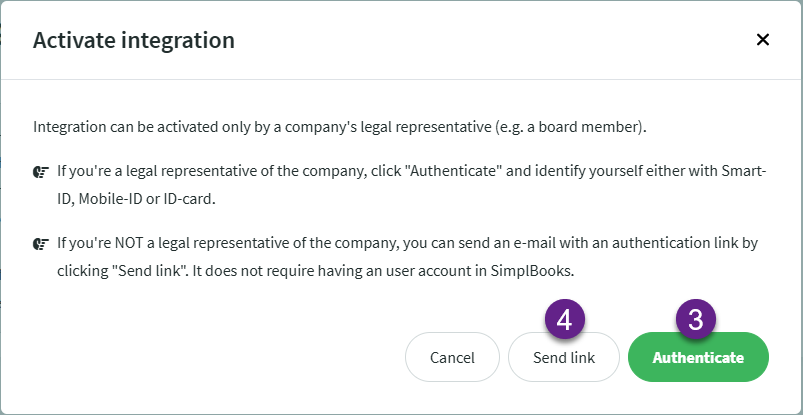The image size is (803, 415).
Task: Click the Authenticate button
Action: pyautogui.click(x=698, y=357)
